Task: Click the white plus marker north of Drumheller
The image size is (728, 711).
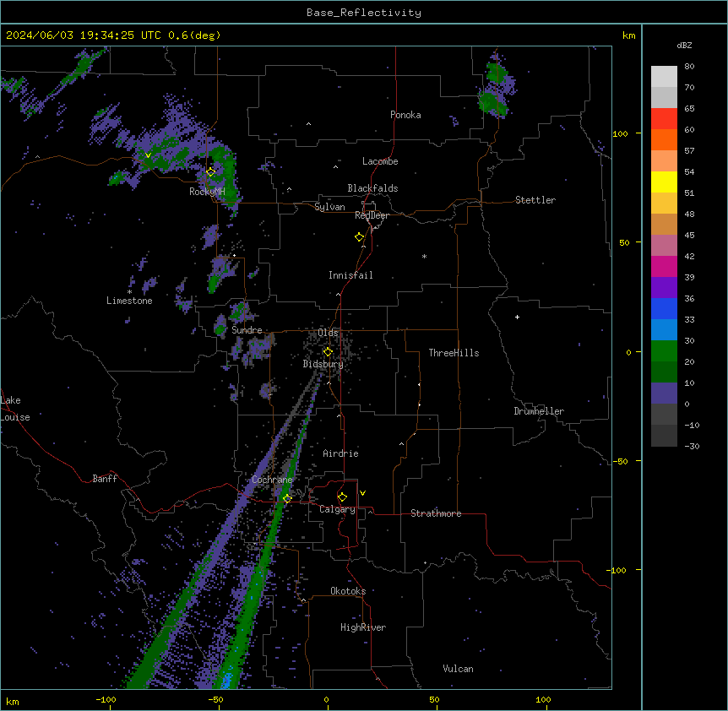Action: tap(517, 317)
